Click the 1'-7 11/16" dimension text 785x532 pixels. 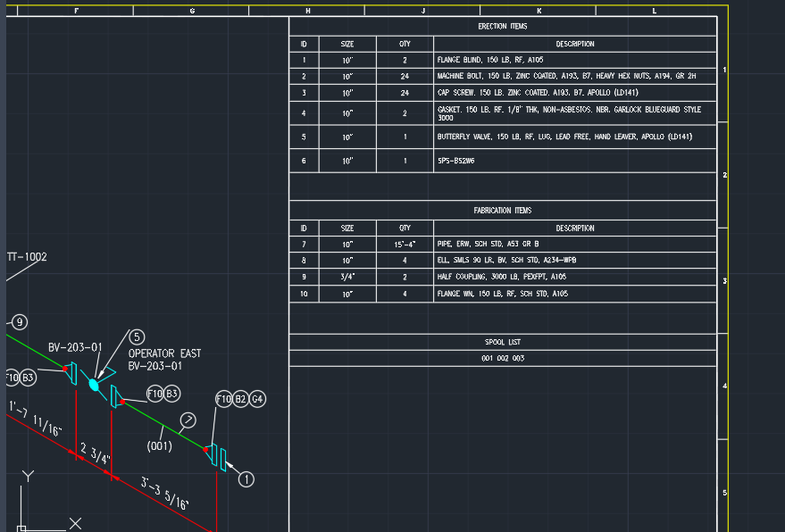point(35,418)
